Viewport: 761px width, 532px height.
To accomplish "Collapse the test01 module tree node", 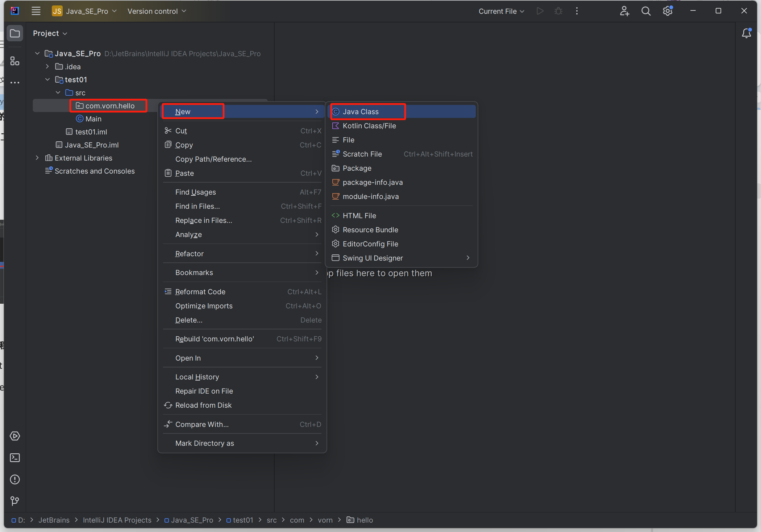I will [x=47, y=79].
